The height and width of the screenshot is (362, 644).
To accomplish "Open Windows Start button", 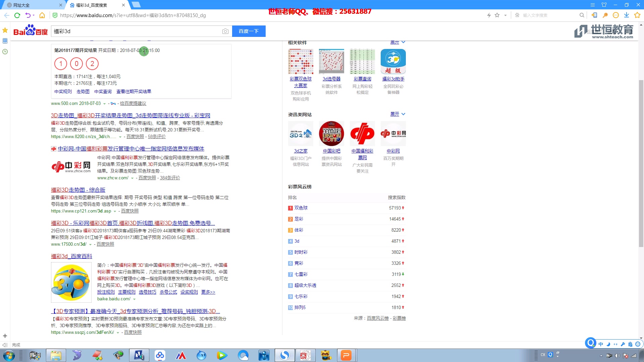I will click(9, 355).
